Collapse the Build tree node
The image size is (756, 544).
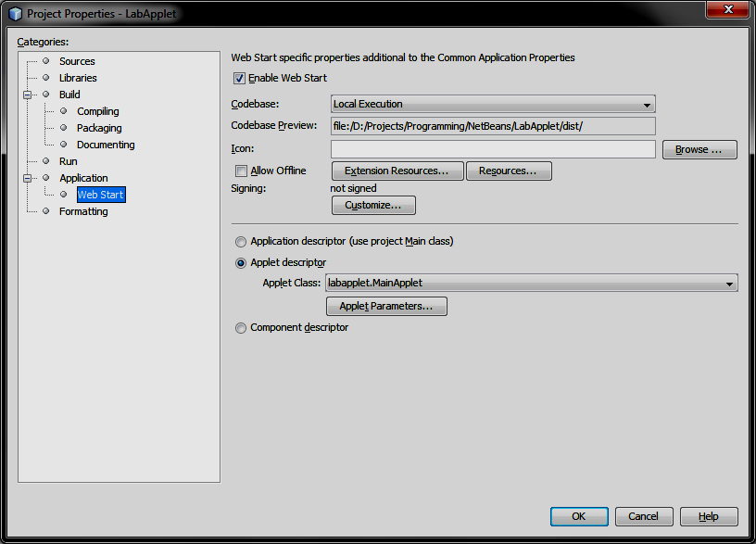tap(28, 95)
